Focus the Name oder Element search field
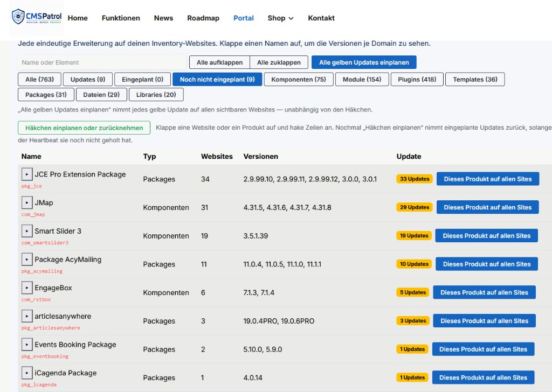Image resolution: width=552 pixels, height=392 pixels. pos(102,62)
